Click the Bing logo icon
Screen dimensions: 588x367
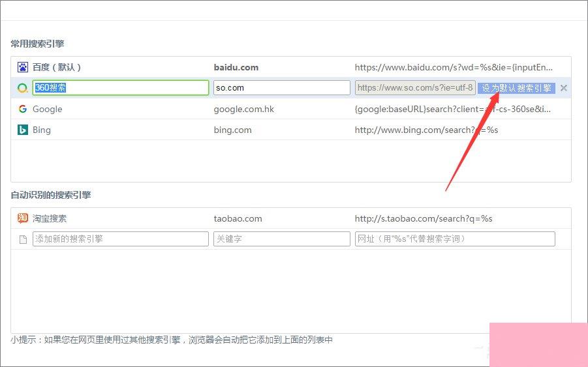22,130
